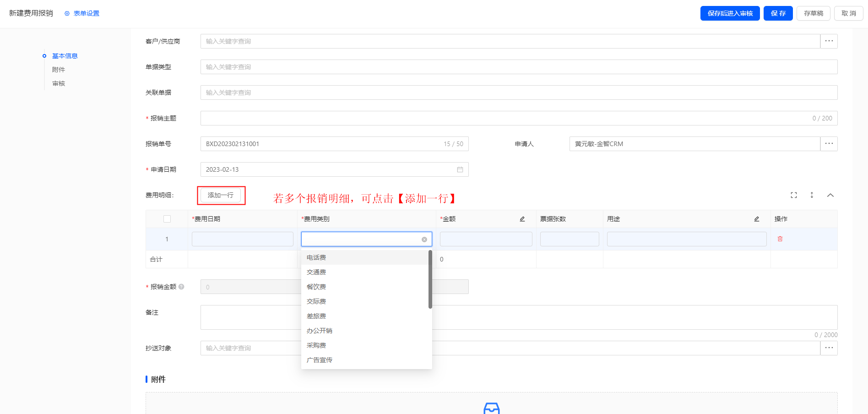868x414 pixels.
Task: Open the 客户/供应商 ellipsis picker
Action: tap(829, 41)
